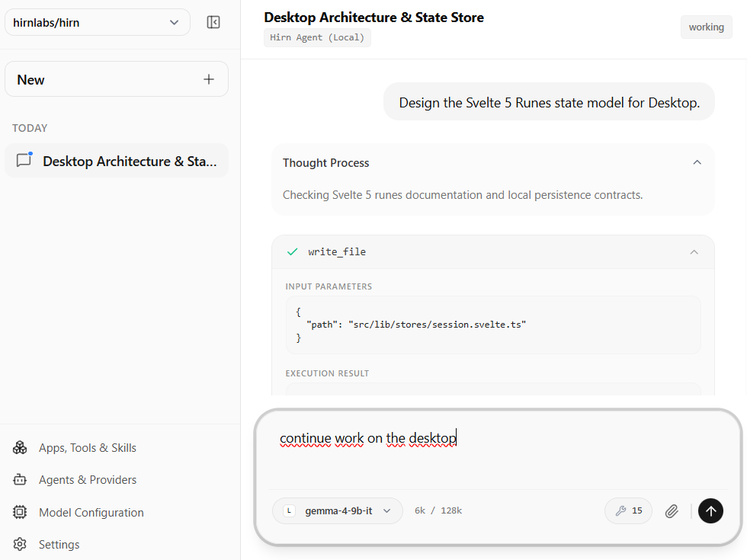Click the 6k / 128k context counter
The height and width of the screenshot is (560, 747).
click(x=438, y=510)
